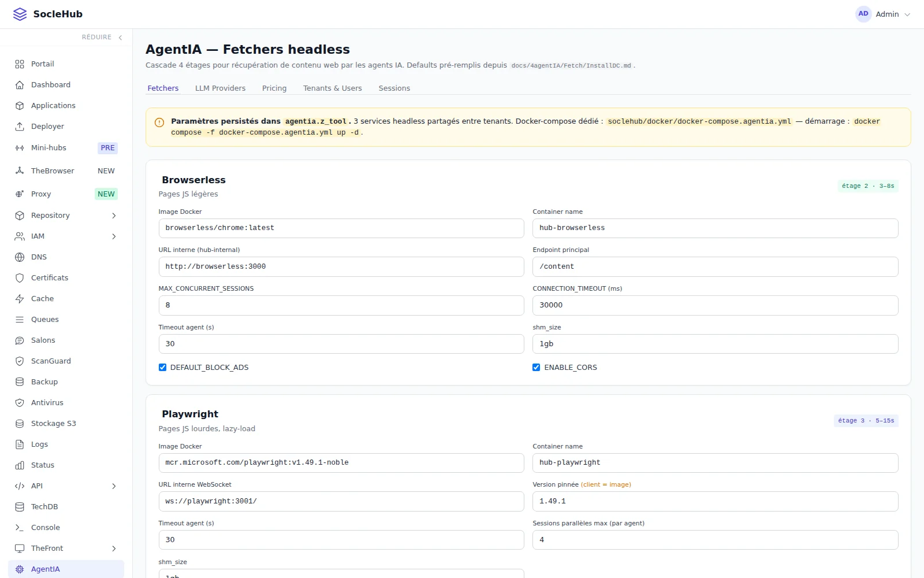924x578 pixels.
Task: Edit the Playwright Image Docker field
Action: pyautogui.click(x=341, y=463)
